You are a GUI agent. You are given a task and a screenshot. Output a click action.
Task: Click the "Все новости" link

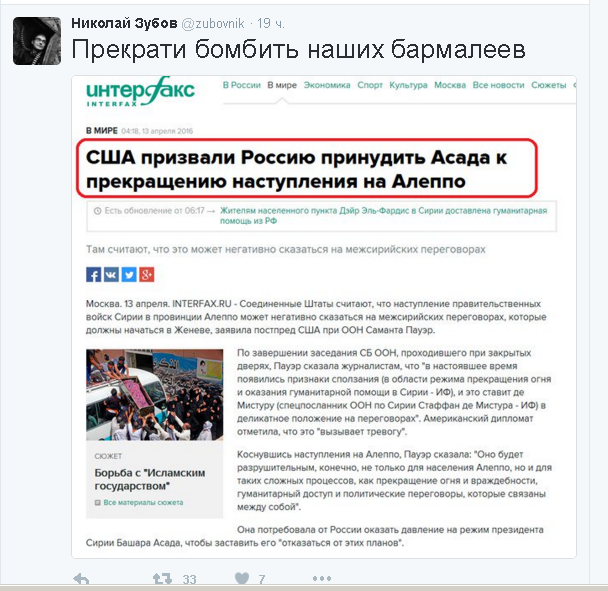click(498, 85)
